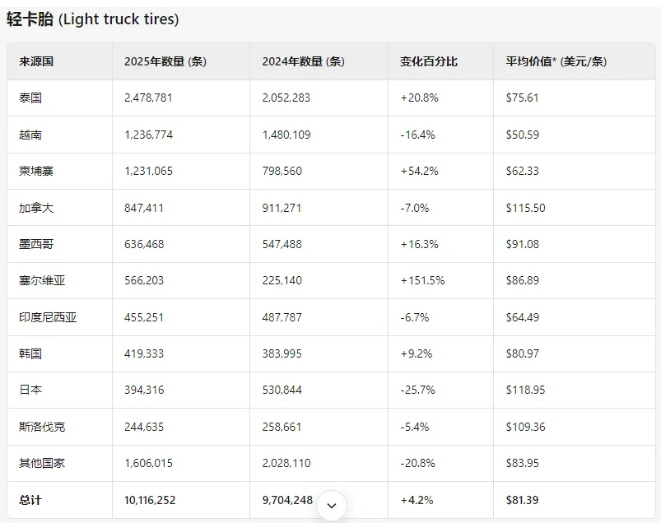Viewport: 668px width, 528px height.
Task: Click the 2024年数量 (条) column header
Action: tap(302, 61)
